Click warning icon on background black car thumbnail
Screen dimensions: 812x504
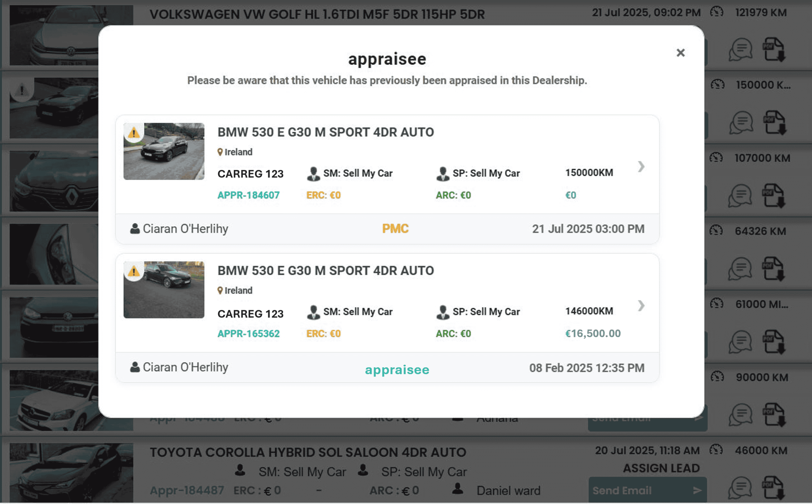[22, 90]
